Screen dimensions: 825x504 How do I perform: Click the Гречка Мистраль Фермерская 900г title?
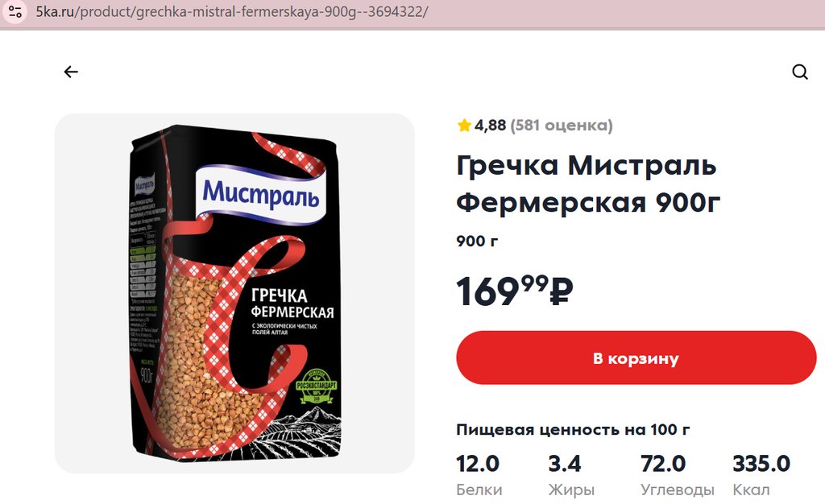pyautogui.click(x=587, y=184)
